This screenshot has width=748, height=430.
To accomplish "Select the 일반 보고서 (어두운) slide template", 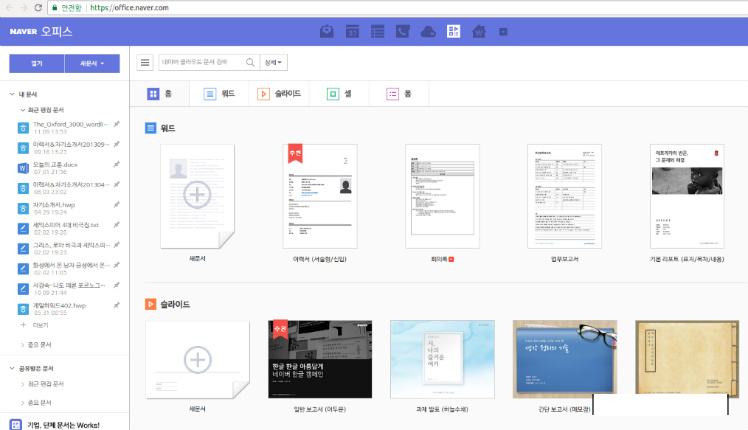I will click(320, 359).
